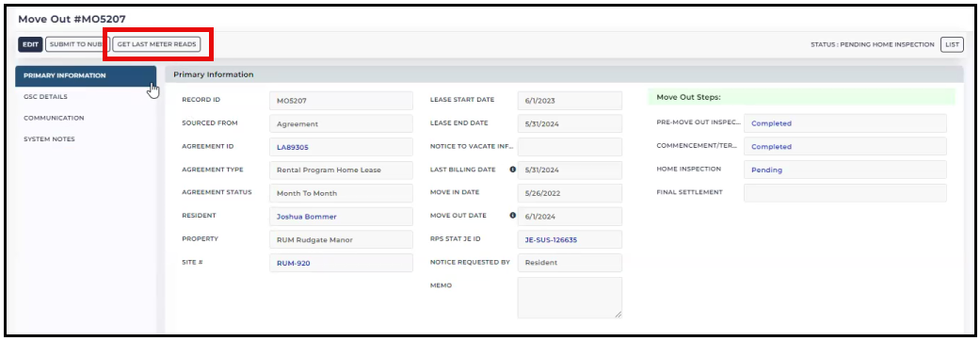Screen dimensions: 980x341
Task: Click Commencement/Termination Completed link
Action: coord(771,146)
